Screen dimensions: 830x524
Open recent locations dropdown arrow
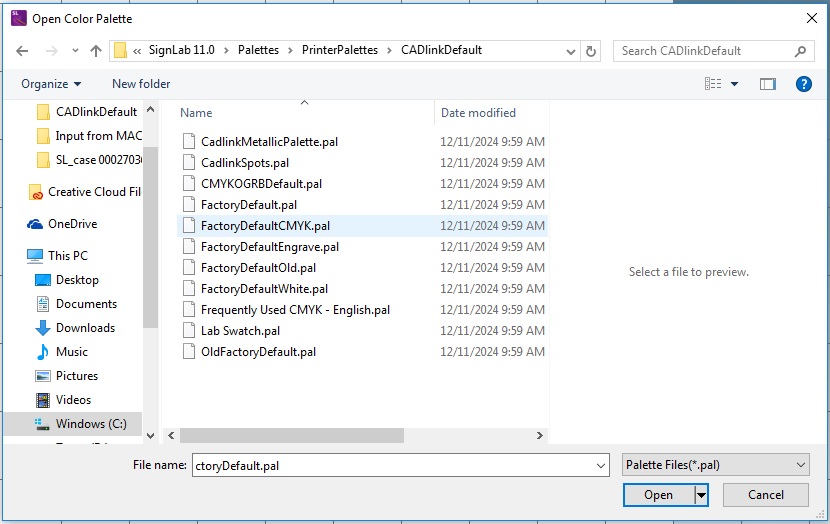[75, 51]
